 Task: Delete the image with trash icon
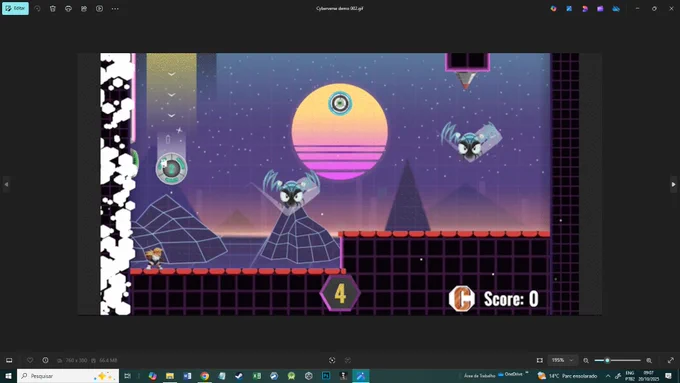tap(53, 9)
